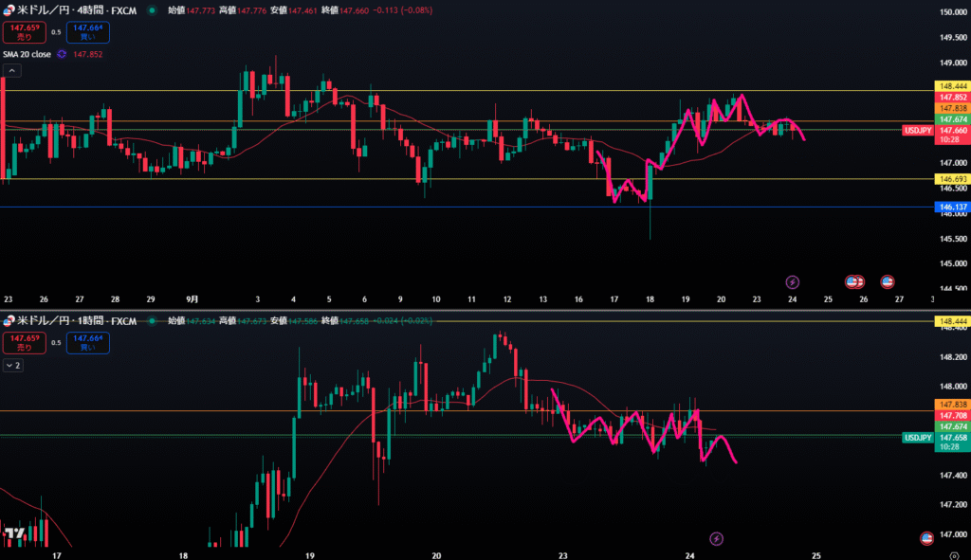Click the TradingView logo in bottom-left corner
This screenshot has height=560, width=971.
14,534
